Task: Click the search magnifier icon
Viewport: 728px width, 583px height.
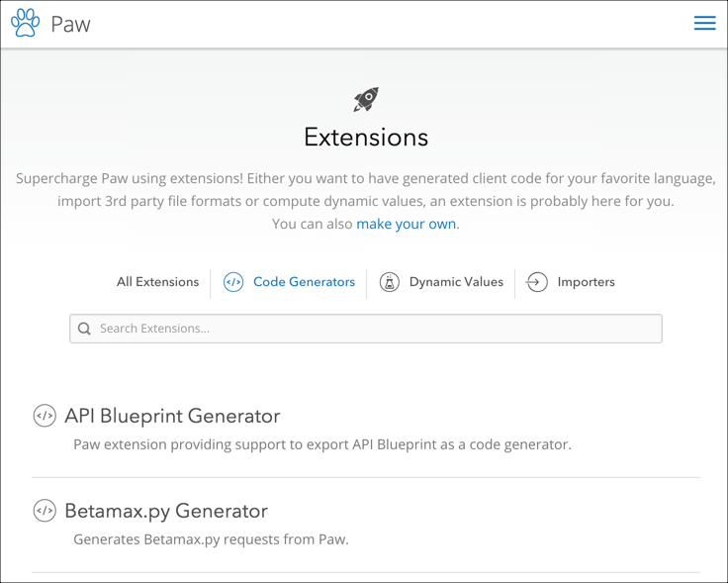Action: (x=85, y=329)
